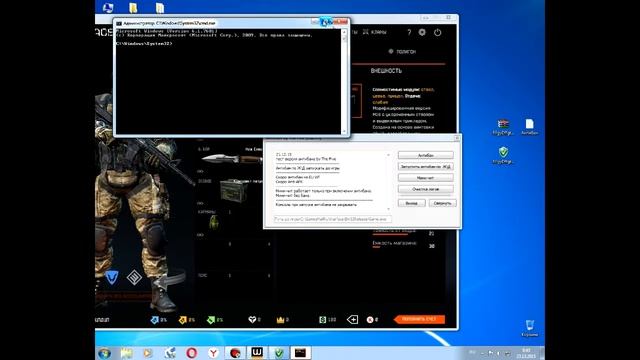This screenshot has width=640, height=360.
Task: Open the help question mark in game window
Action: point(409,32)
